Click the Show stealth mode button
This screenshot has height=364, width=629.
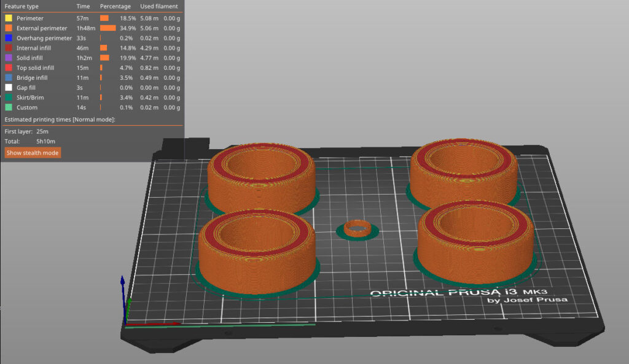tap(33, 153)
